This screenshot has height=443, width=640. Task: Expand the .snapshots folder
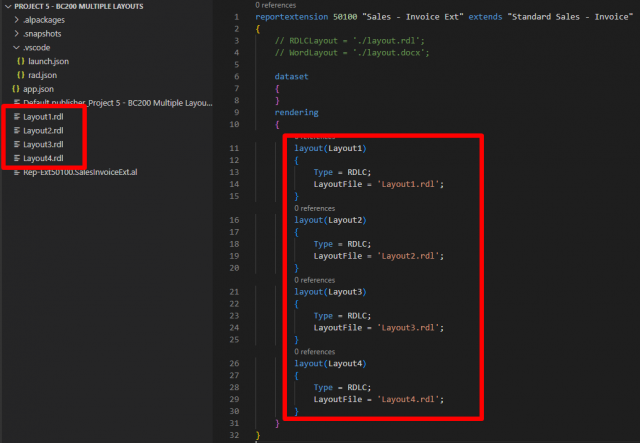pyautogui.click(x=16, y=33)
